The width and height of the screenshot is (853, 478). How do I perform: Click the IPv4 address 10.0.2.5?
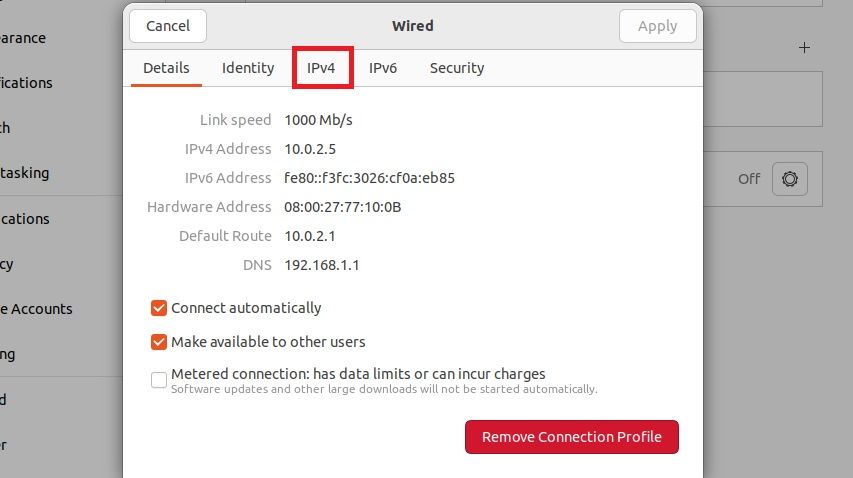point(310,149)
